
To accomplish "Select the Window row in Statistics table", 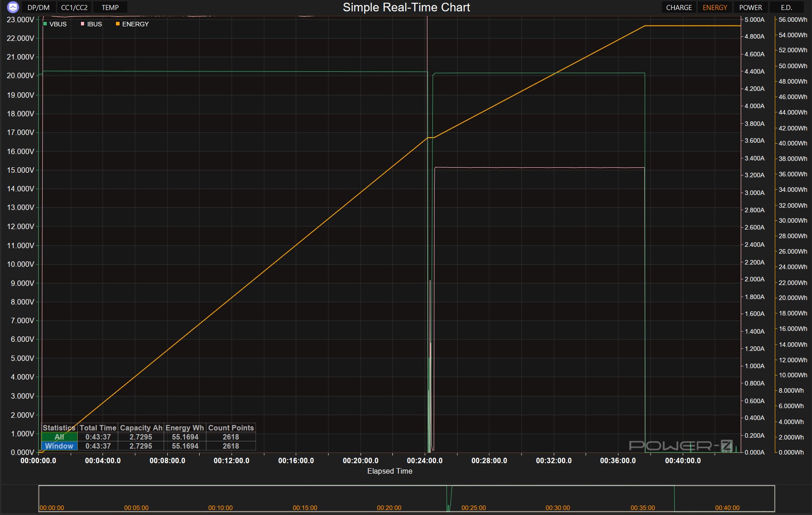I will click(x=59, y=446).
